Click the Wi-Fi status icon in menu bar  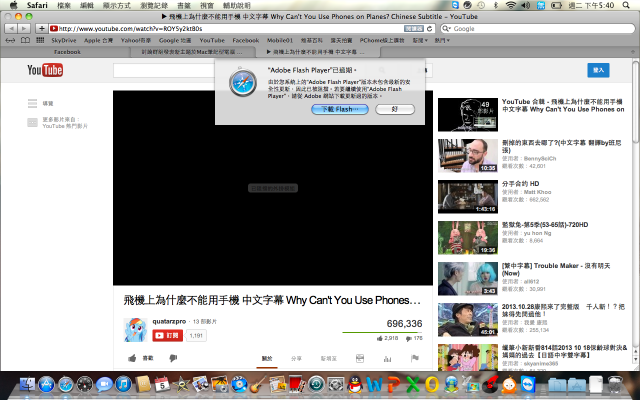[511, 5]
